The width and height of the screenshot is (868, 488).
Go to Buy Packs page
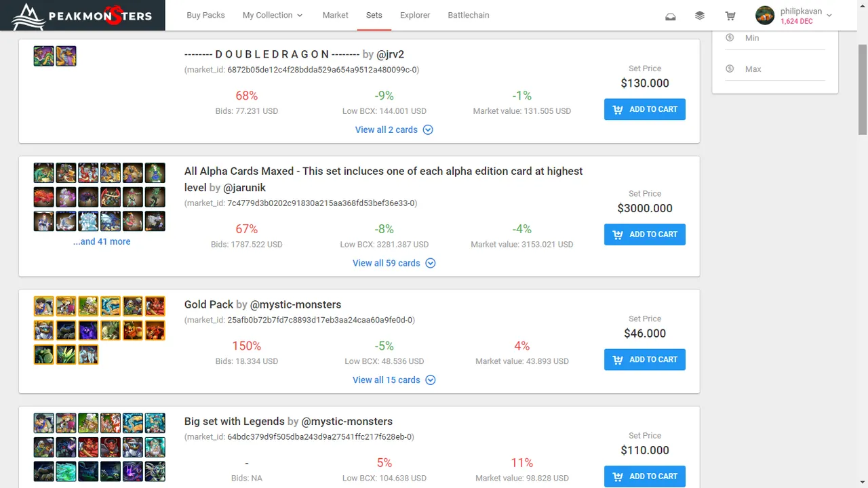pos(205,15)
